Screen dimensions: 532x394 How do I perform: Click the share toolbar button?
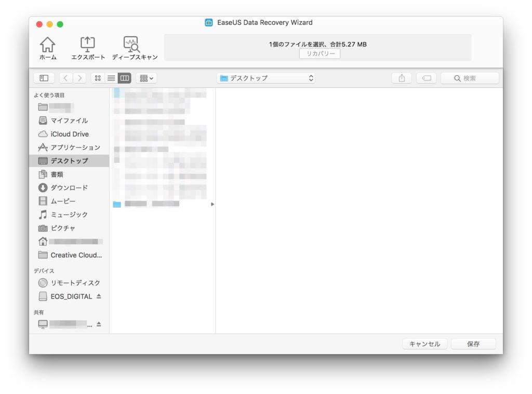(x=402, y=78)
